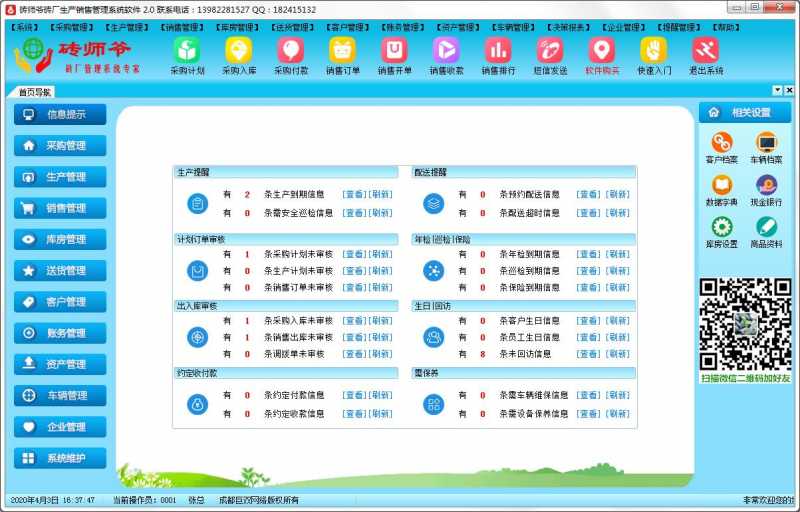800x512 pixels.
Task: Open 客户档案 in the 相关设置 panel
Action: coord(721,147)
